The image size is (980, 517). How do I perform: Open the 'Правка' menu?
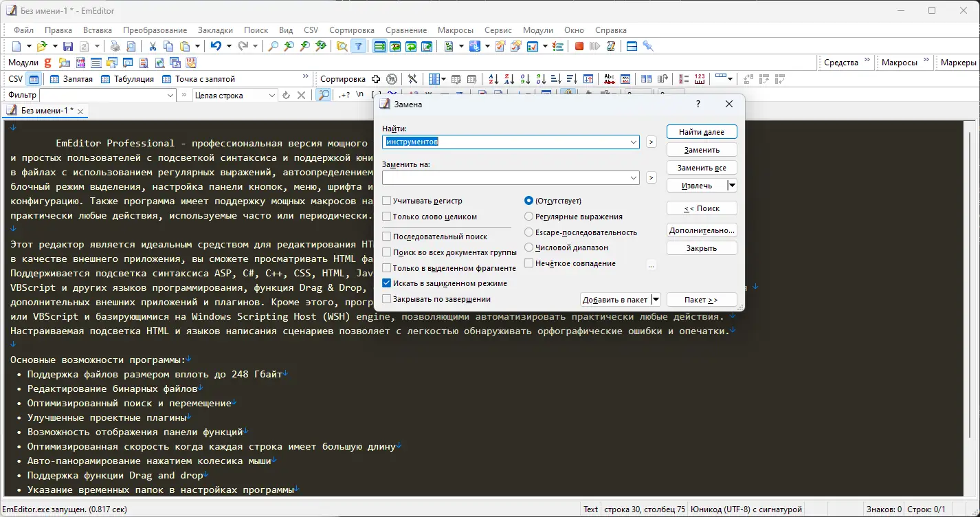click(x=58, y=30)
